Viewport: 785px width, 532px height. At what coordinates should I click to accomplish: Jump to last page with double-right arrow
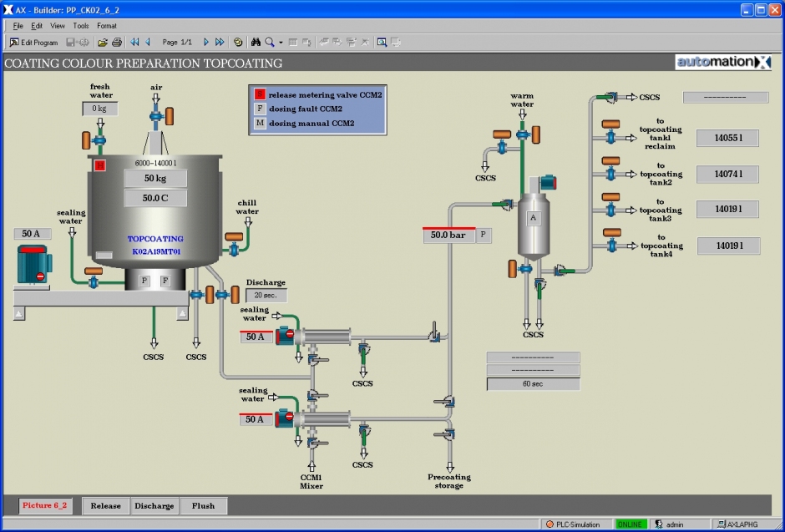(x=220, y=43)
